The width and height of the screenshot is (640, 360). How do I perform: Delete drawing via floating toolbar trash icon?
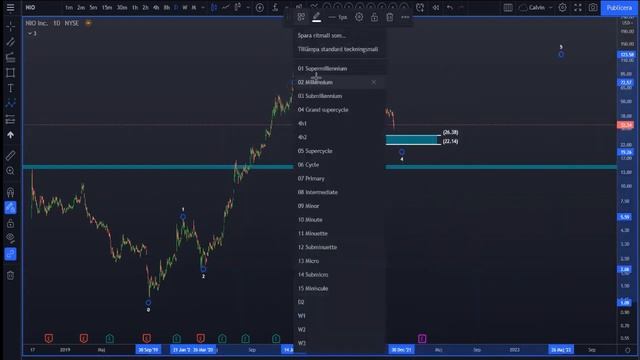(x=390, y=17)
